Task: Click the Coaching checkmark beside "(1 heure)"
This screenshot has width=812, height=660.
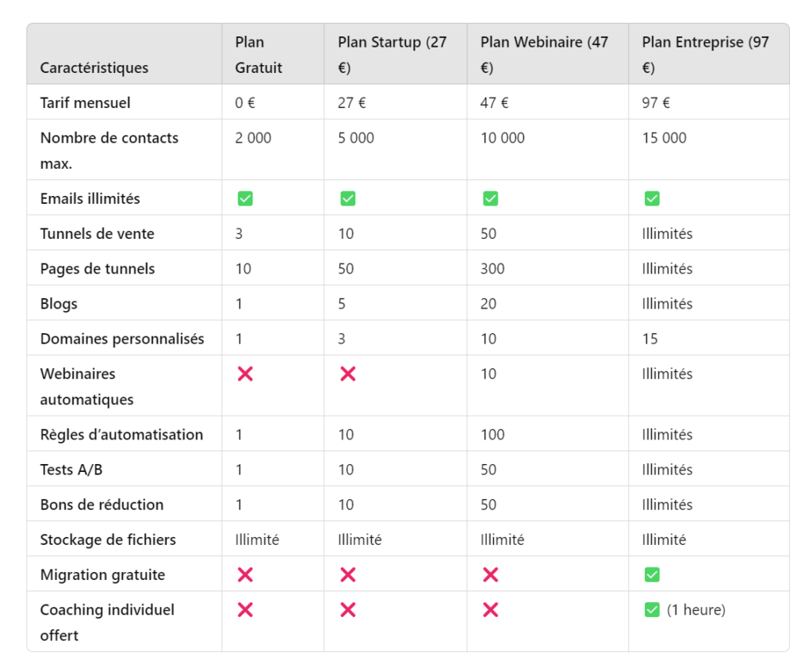Action: tap(652, 609)
